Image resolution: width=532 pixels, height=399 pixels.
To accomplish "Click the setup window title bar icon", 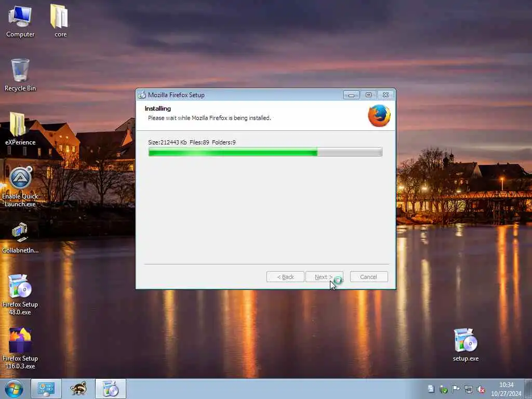I will pyautogui.click(x=142, y=95).
